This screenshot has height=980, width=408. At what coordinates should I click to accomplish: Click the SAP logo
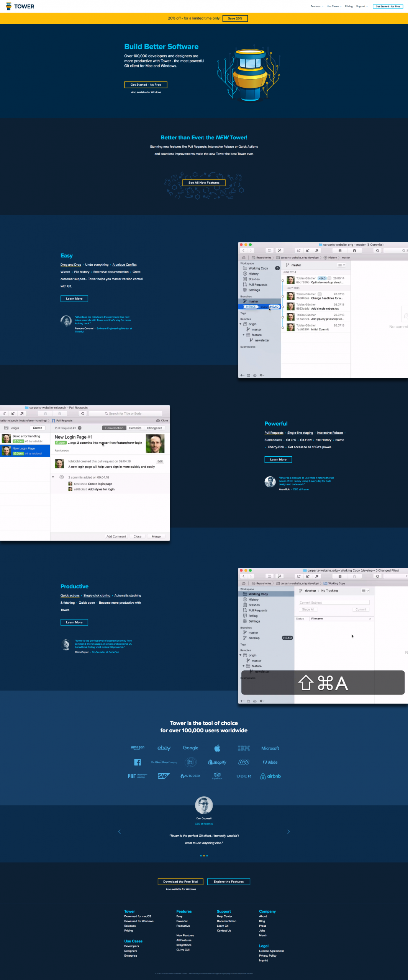164,776
